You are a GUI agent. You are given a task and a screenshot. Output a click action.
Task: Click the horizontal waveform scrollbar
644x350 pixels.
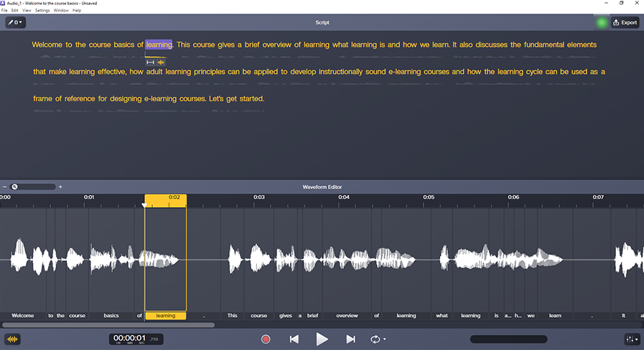click(x=108, y=325)
